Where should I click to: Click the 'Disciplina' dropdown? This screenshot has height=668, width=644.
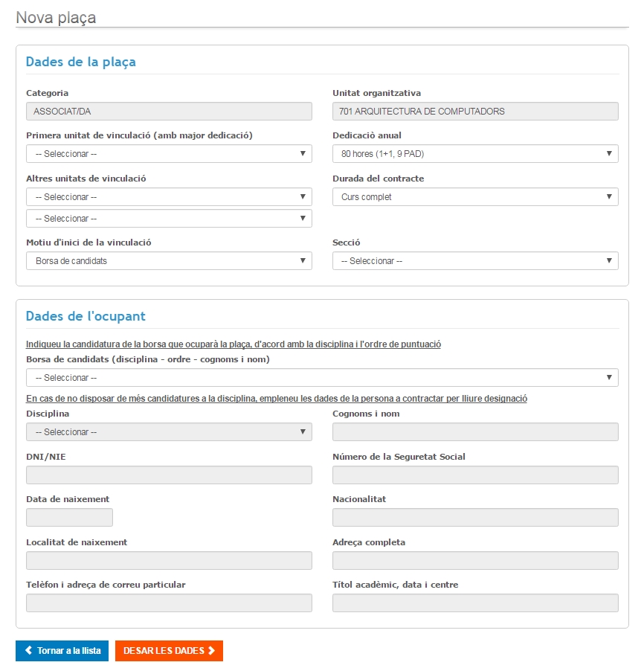169,432
